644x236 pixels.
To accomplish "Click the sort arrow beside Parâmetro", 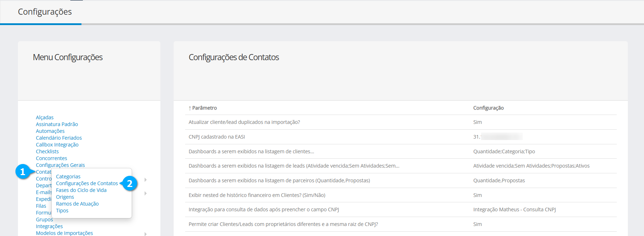I will pos(190,108).
